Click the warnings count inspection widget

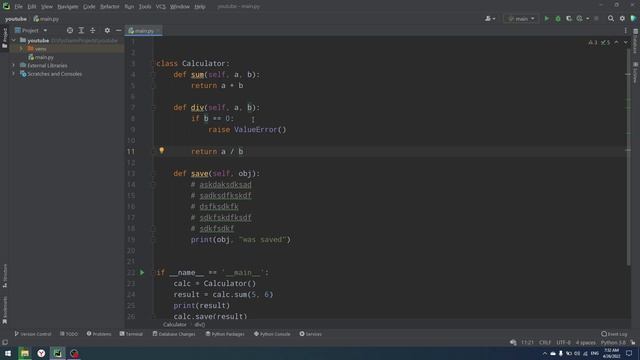593,42
